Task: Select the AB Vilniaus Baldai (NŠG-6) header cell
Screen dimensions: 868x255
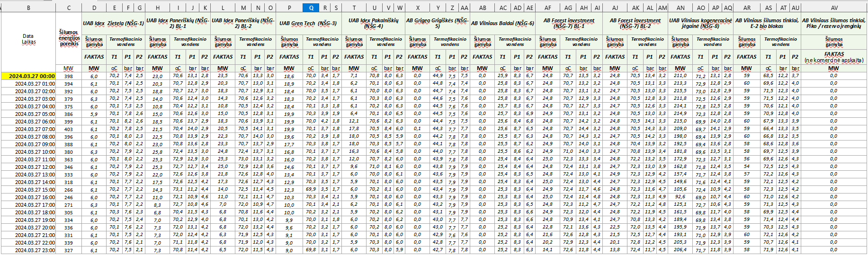Action: (x=502, y=23)
